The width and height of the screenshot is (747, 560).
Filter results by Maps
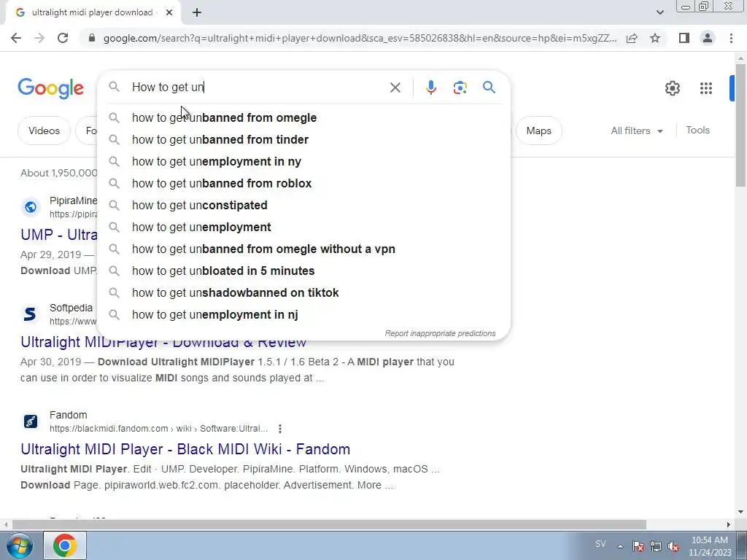[539, 131]
